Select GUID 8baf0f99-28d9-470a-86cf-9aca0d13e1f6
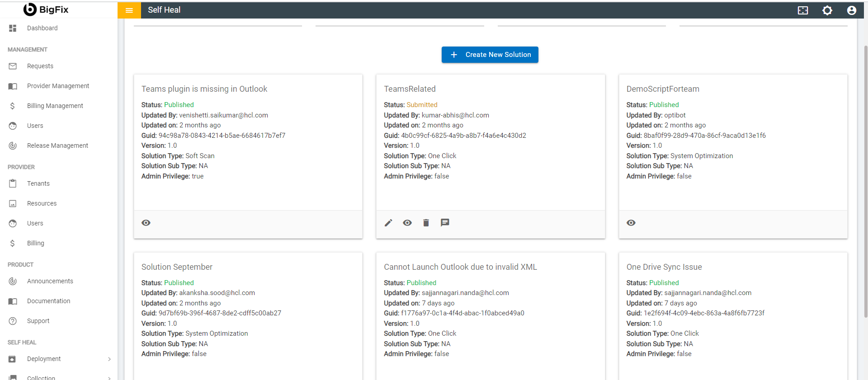868x380 pixels. click(705, 136)
